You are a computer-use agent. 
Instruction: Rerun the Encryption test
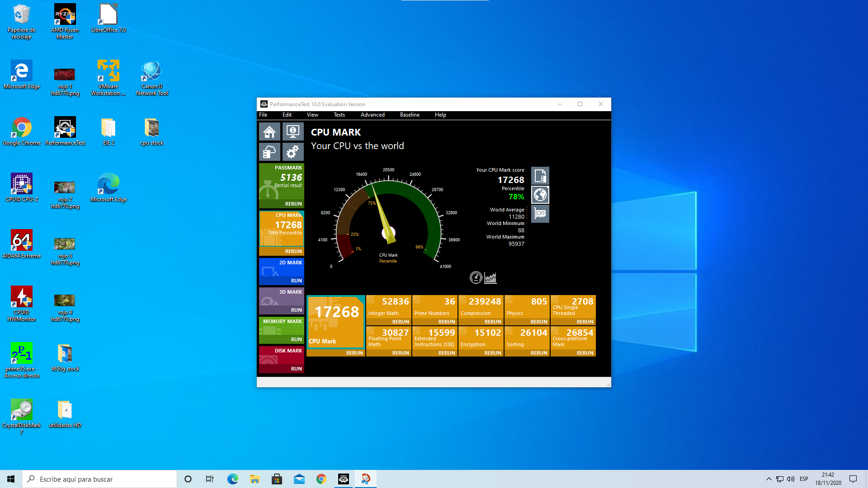tap(492, 353)
